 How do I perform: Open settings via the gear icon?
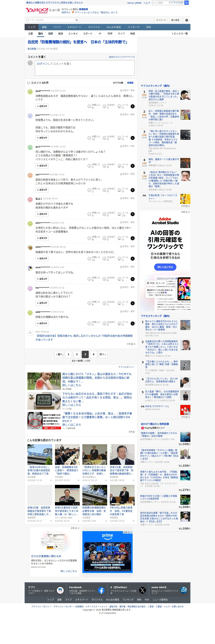(x=187, y=20)
